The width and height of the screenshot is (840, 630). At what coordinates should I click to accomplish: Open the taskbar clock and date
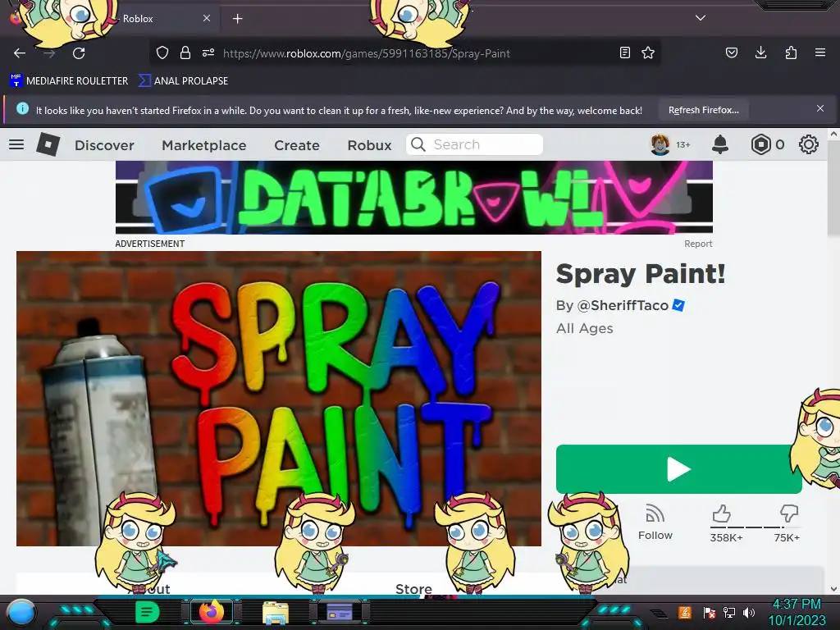pos(797,612)
